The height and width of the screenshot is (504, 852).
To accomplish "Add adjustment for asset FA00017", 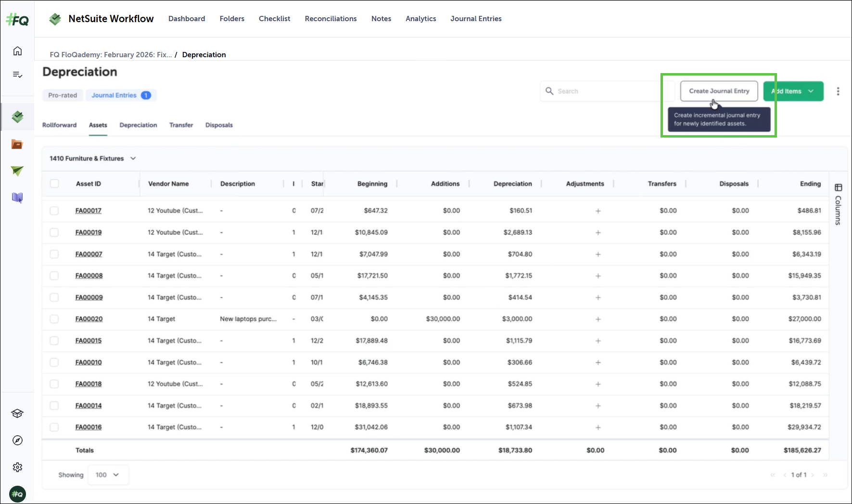I will (598, 211).
